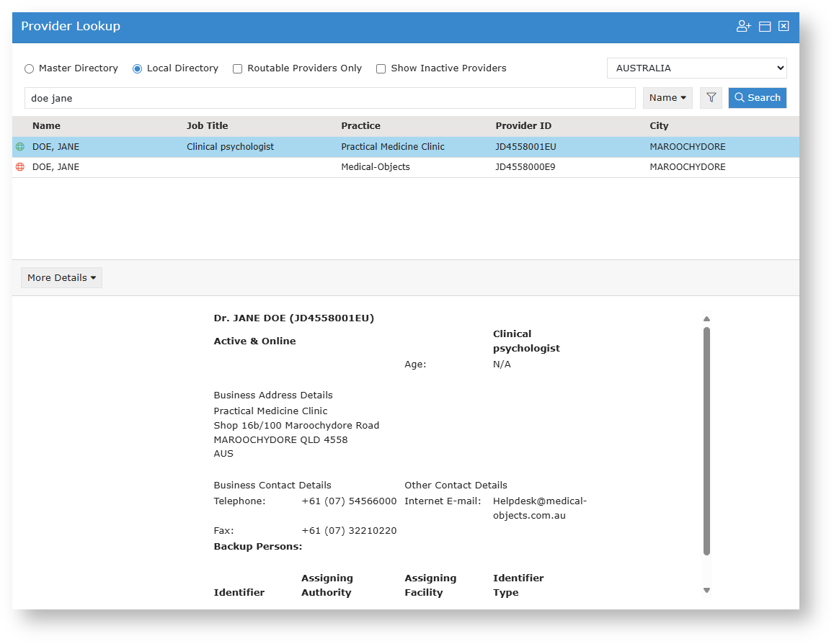Screen dimensions: 834x644
Task: Sort by Provider ID column header
Action: tap(523, 126)
